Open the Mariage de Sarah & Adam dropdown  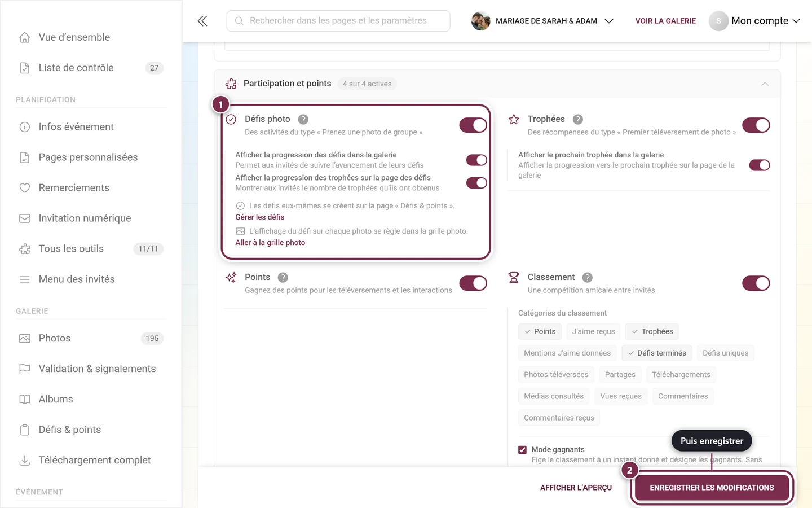pos(543,21)
